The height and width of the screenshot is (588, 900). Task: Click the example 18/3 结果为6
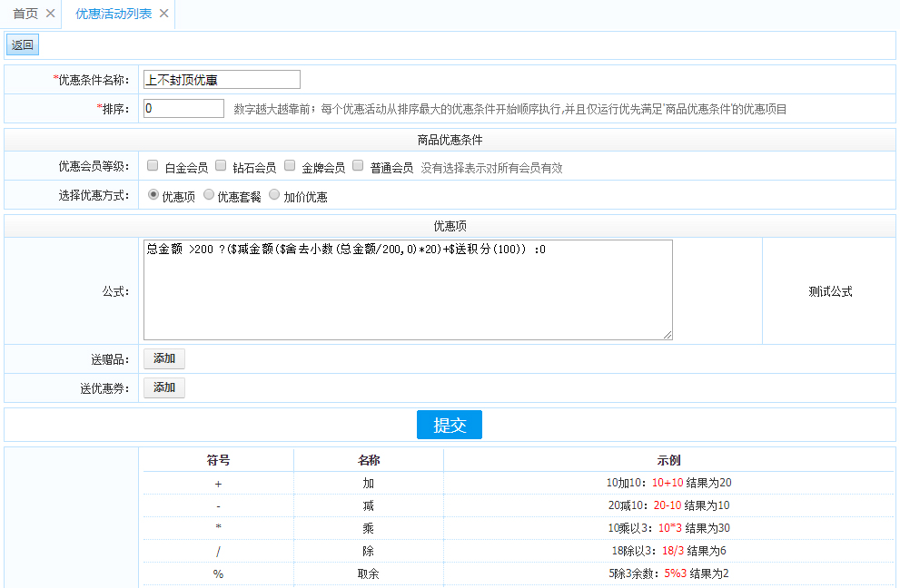(668, 552)
